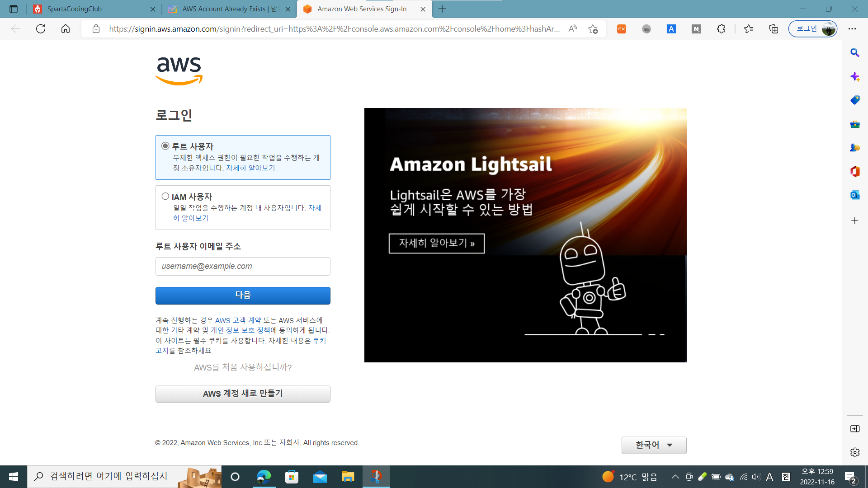This screenshot has height=488, width=868.
Task: View site information lock icon
Action: click(x=96, y=29)
